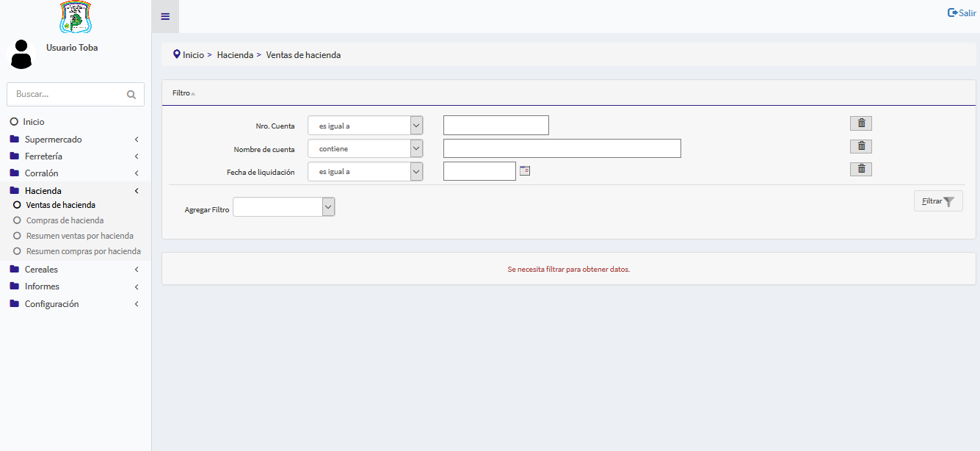Click the search magnifier icon in sidebar
980x451 pixels.
(131, 95)
